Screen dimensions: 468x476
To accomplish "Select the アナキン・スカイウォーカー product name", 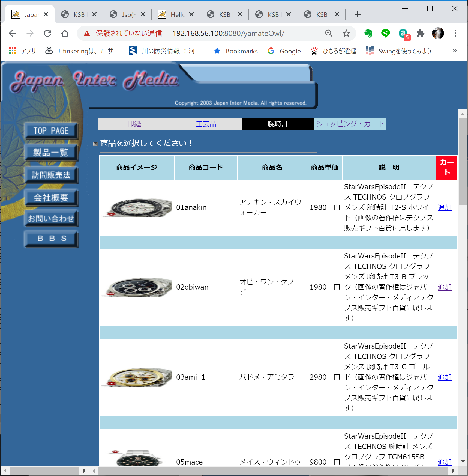I will pos(270,207).
